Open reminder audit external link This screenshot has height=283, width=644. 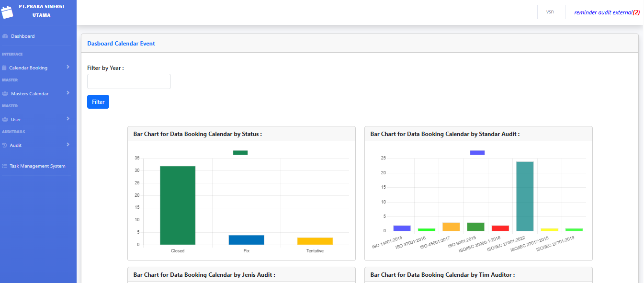pyautogui.click(x=607, y=12)
